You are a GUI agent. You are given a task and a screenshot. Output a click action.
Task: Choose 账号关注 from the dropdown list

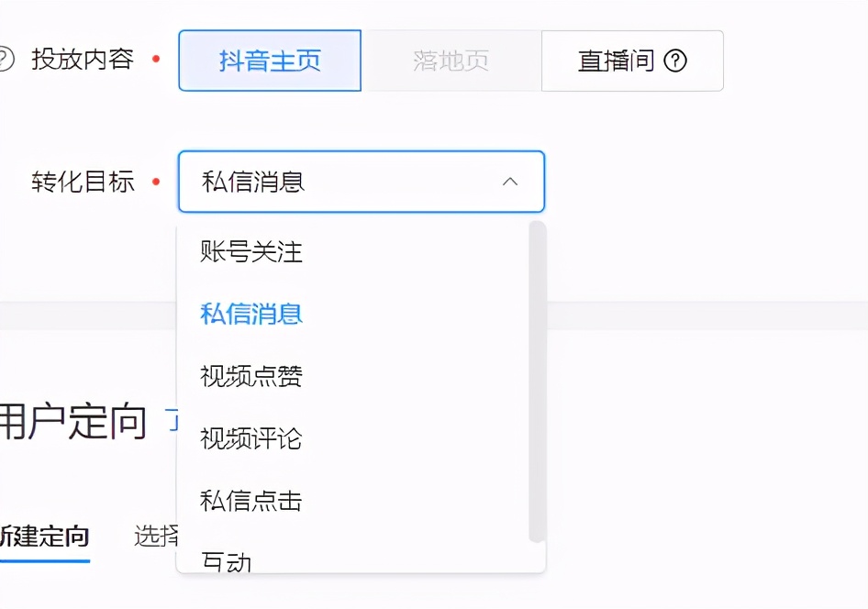coord(248,252)
